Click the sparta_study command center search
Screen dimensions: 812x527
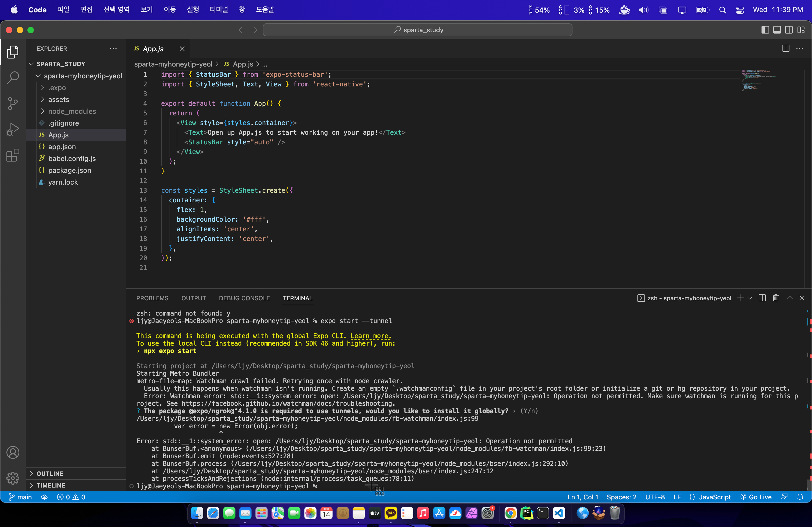[x=417, y=30]
